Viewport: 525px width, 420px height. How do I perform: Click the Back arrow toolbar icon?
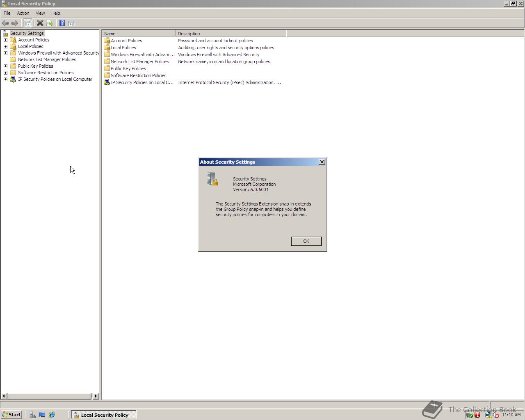click(5, 23)
